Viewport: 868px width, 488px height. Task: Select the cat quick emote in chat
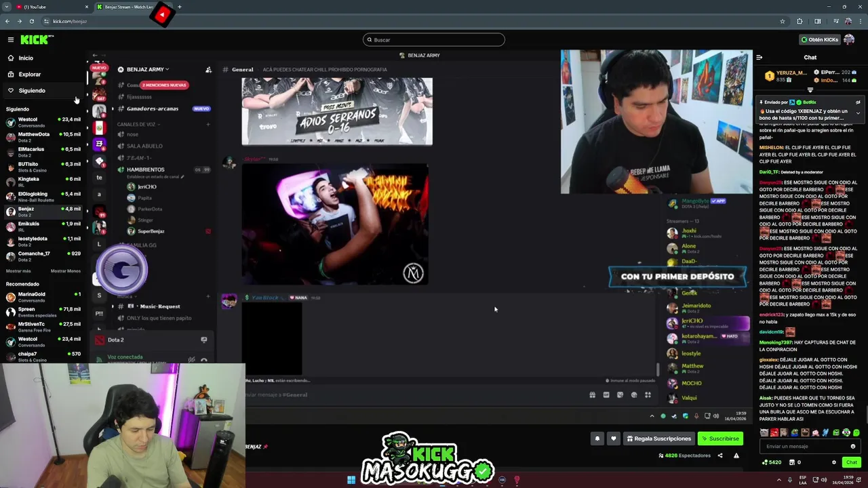[764, 432]
